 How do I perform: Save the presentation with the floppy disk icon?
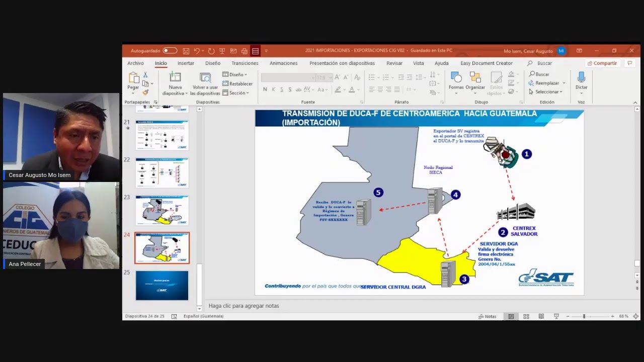pos(186,51)
